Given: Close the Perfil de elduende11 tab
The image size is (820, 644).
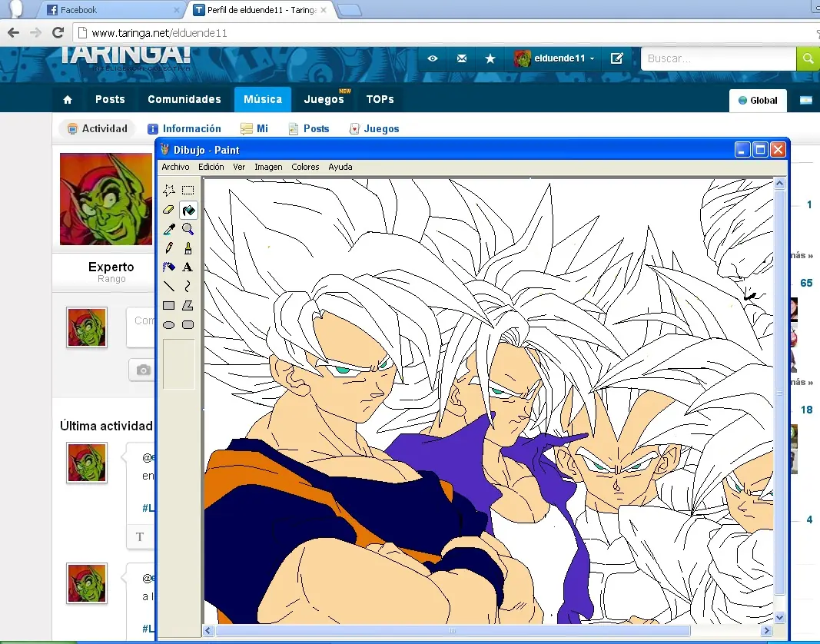Looking at the screenshot, I should click(x=324, y=10).
